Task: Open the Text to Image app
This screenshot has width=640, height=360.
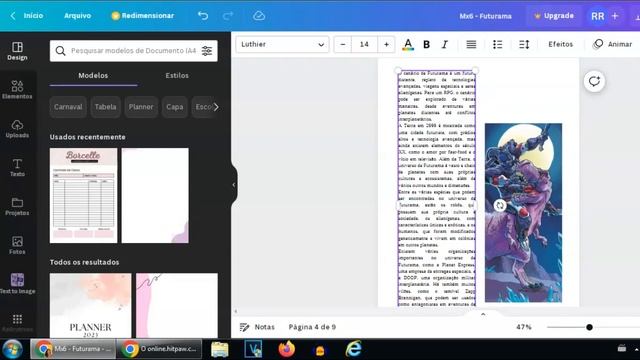Action: point(17,284)
